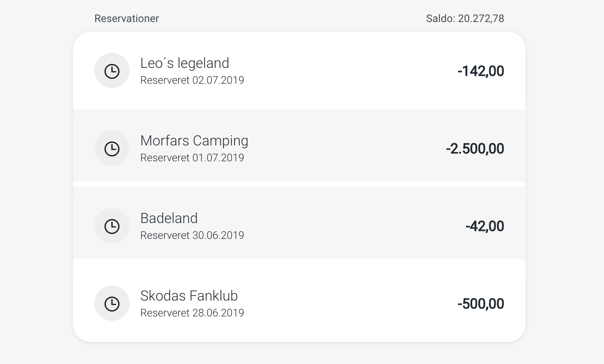Image resolution: width=604 pixels, height=364 pixels.
Task: Click the Reserveret 28.06.2019 date for Skodas Fanklub
Action: click(x=192, y=312)
